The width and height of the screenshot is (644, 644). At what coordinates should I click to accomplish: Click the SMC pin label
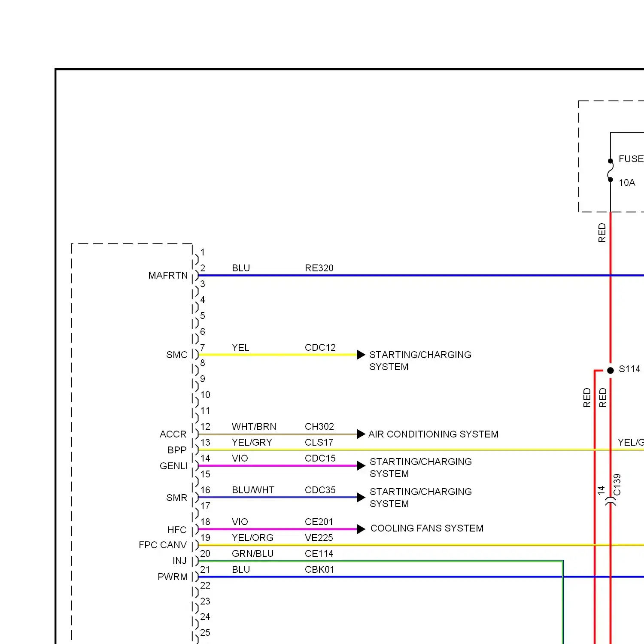point(177,355)
